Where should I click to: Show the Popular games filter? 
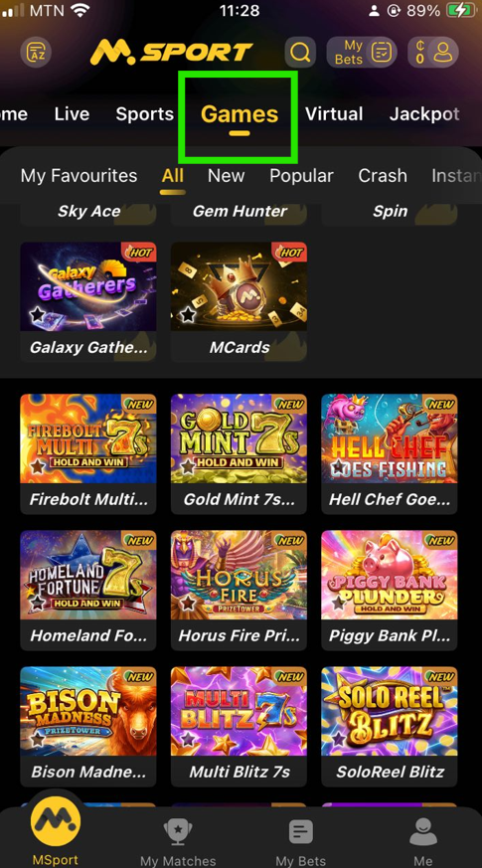[x=301, y=176]
